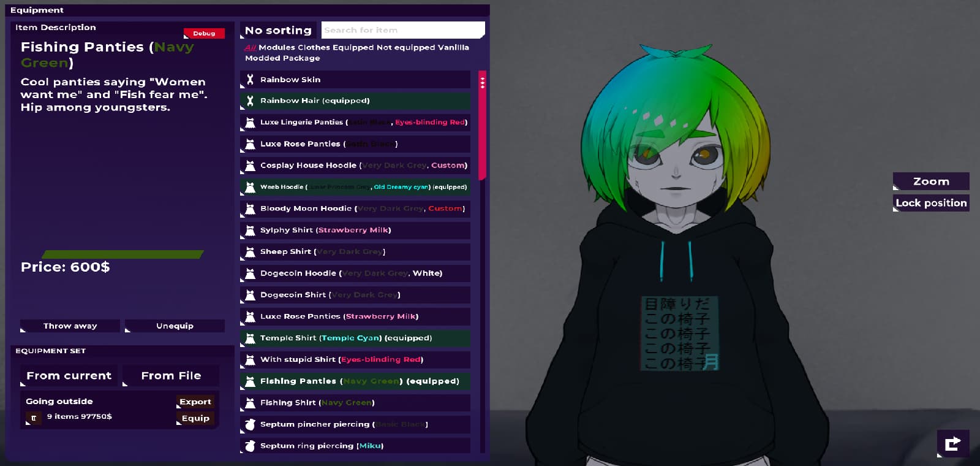Click the Search for item field
Viewport: 980px width, 466px height.
(x=403, y=30)
